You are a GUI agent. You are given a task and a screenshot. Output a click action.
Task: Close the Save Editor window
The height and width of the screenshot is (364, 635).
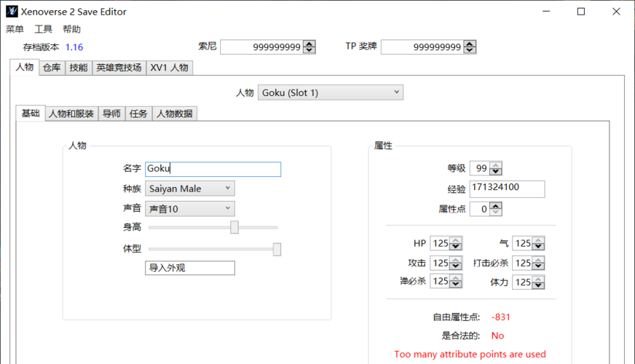point(616,12)
